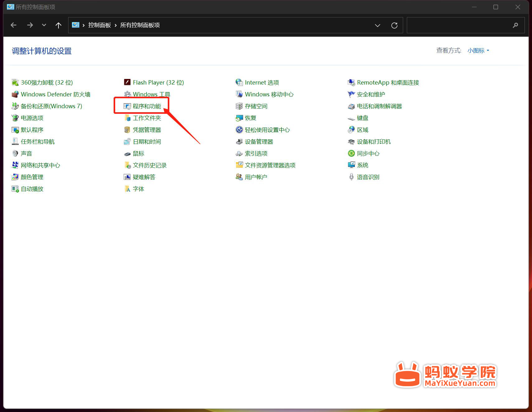Refresh the control panel view
Screen dimensions: 532x412
pyautogui.click(x=394, y=25)
